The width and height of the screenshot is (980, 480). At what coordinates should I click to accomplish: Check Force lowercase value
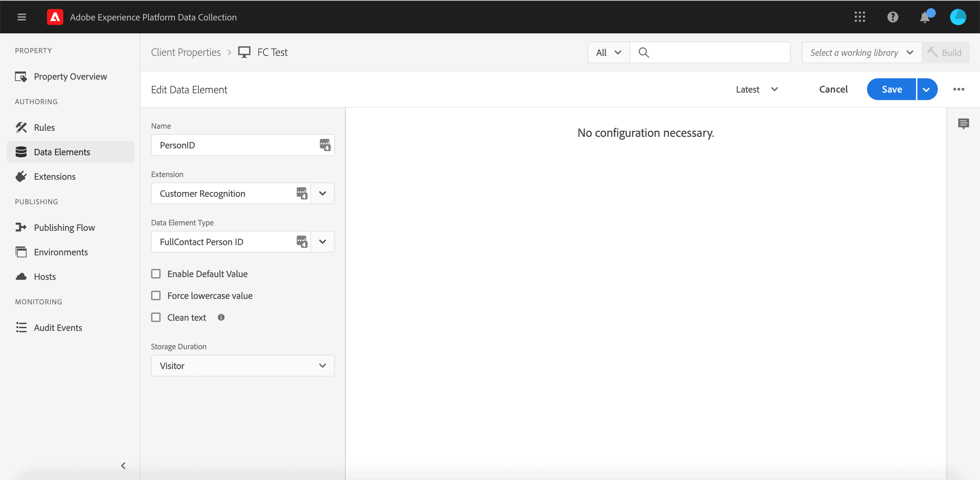point(156,295)
